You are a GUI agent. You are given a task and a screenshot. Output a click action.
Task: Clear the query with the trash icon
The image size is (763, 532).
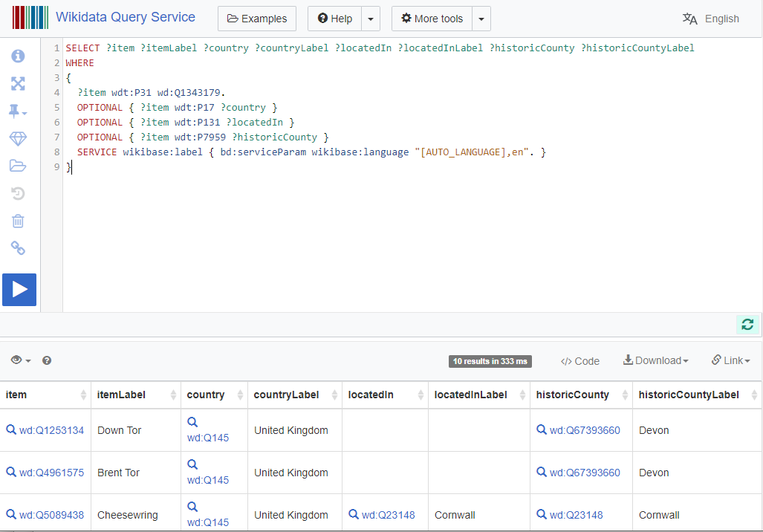[x=18, y=221]
